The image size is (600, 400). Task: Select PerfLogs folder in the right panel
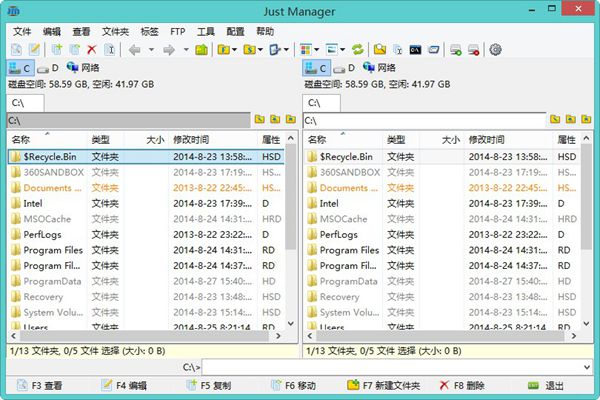click(x=442, y=234)
